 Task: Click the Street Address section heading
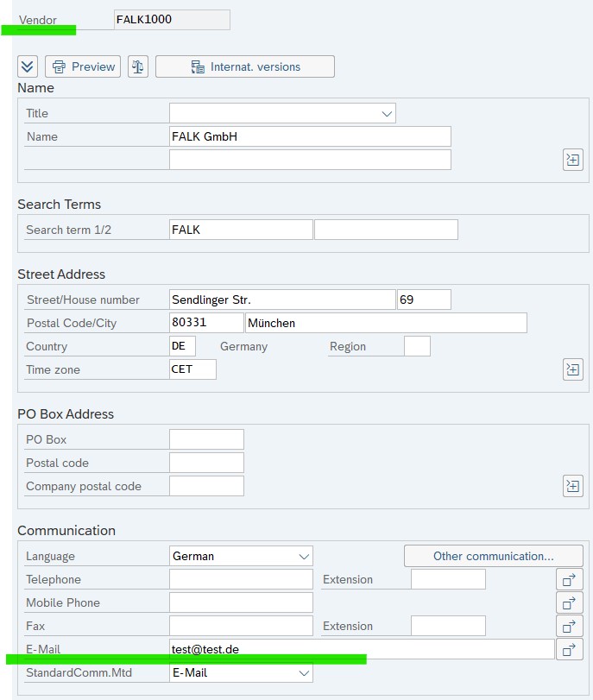click(x=61, y=274)
